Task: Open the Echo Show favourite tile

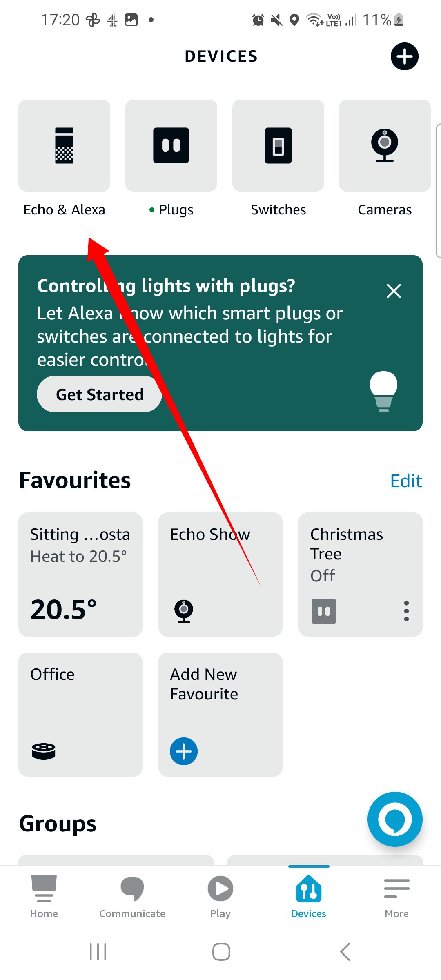Action: click(x=220, y=574)
